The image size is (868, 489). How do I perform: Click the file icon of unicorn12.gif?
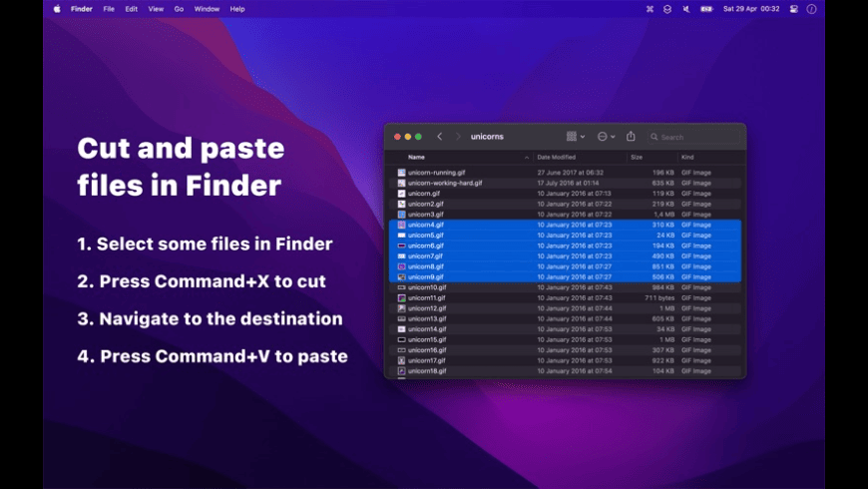(x=401, y=308)
